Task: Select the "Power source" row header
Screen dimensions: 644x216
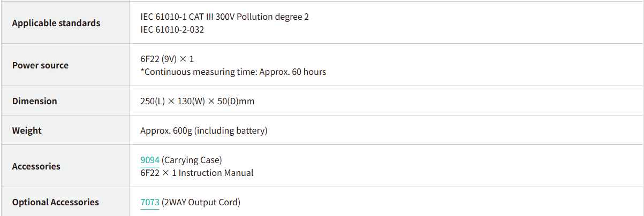Action: point(40,65)
